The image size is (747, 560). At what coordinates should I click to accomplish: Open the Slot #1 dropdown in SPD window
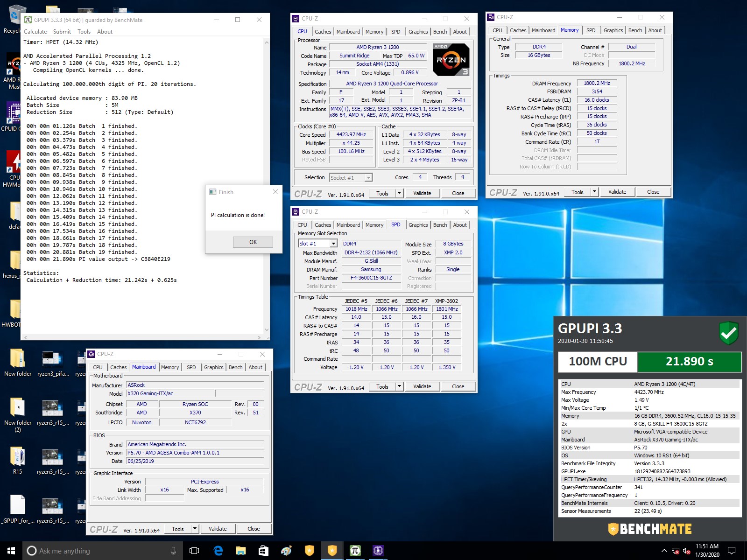click(317, 244)
